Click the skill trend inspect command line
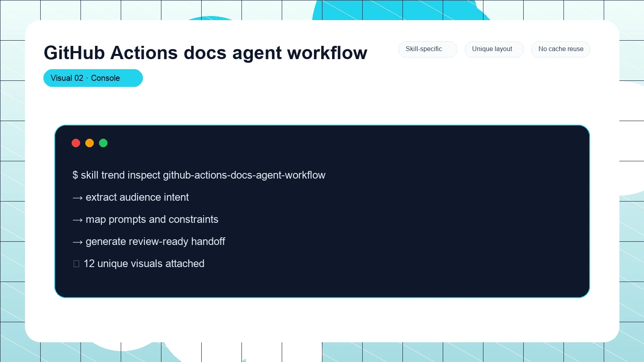Viewport: 644px width, 362px height. pyautogui.click(x=199, y=175)
